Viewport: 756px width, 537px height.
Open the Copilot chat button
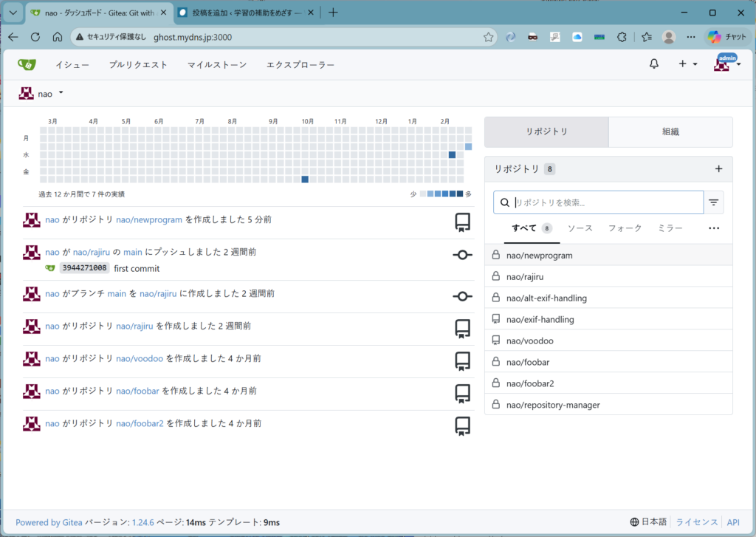click(726, 37)
